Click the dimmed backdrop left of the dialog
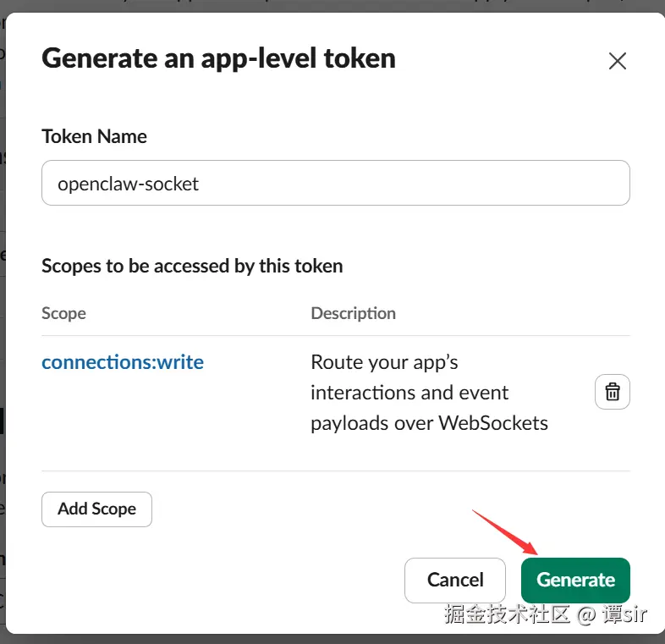Viewport: 665px width, 644px height. [3, 339]
